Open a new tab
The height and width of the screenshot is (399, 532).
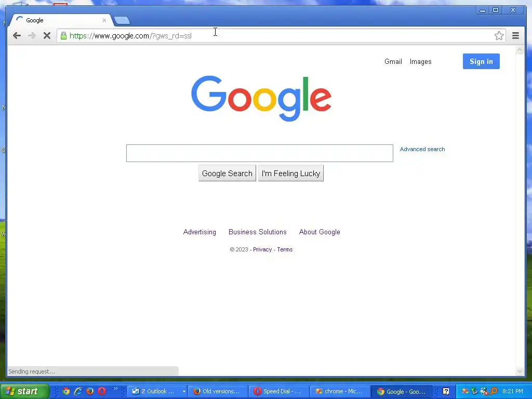pos(122,20)
